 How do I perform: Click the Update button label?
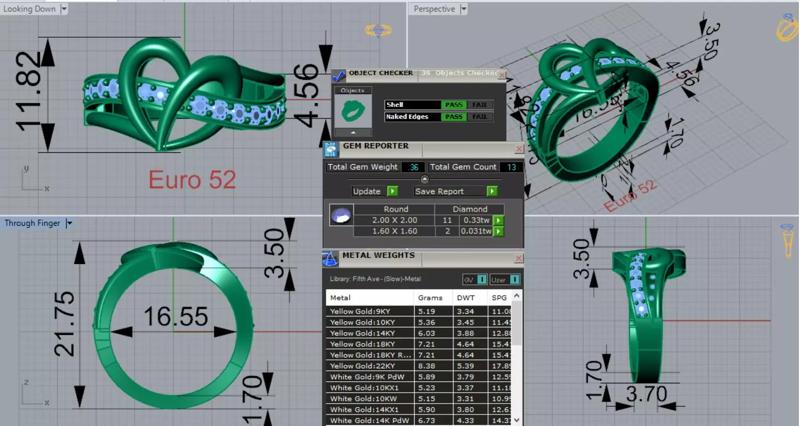(366, 191)
